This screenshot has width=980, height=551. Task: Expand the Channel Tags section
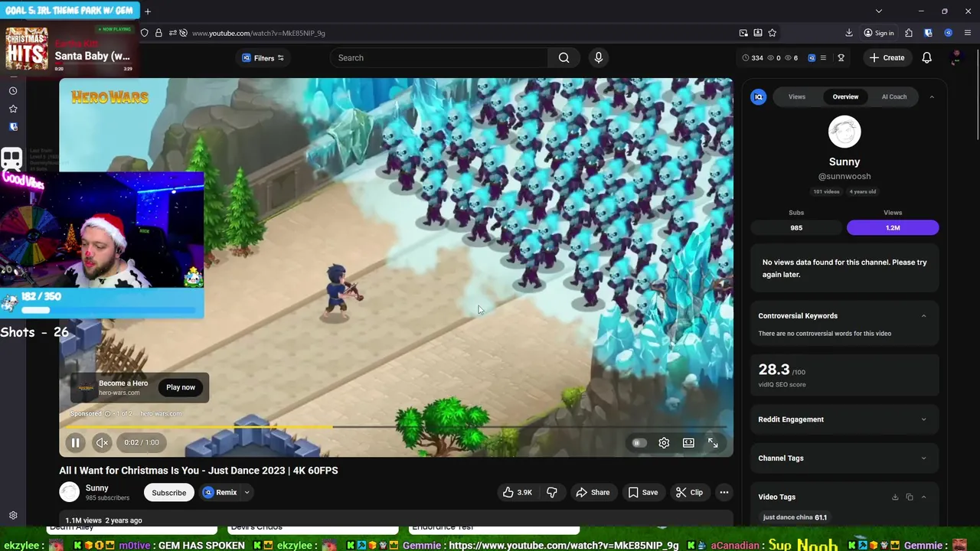[923, 458]
